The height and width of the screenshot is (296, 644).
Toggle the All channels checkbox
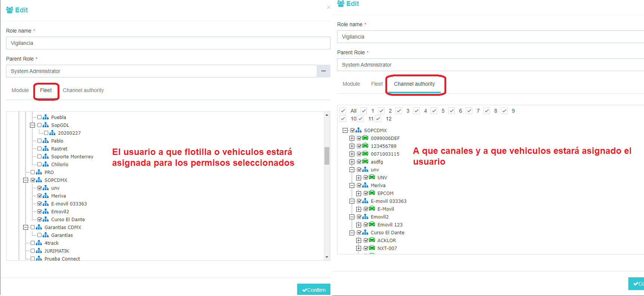343,111
